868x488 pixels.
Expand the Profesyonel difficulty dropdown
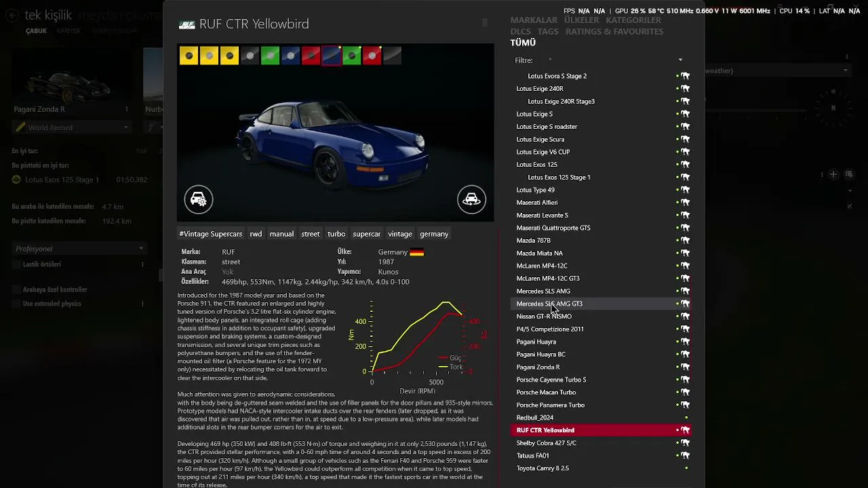pyautogui.click(x=79, y=249)
